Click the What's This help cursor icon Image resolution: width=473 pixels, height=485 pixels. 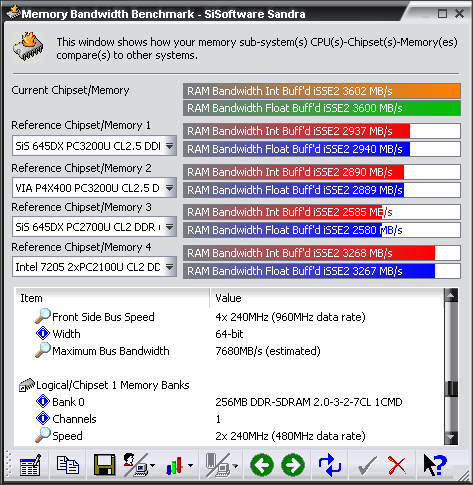pyautogui.click(x=435, y=465)
